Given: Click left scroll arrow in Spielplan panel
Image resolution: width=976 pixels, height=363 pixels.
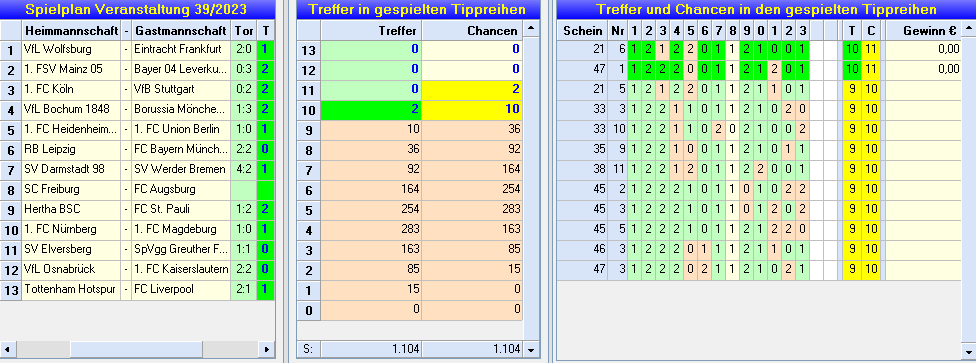Looking at the screenshot, I should point(8,349).
